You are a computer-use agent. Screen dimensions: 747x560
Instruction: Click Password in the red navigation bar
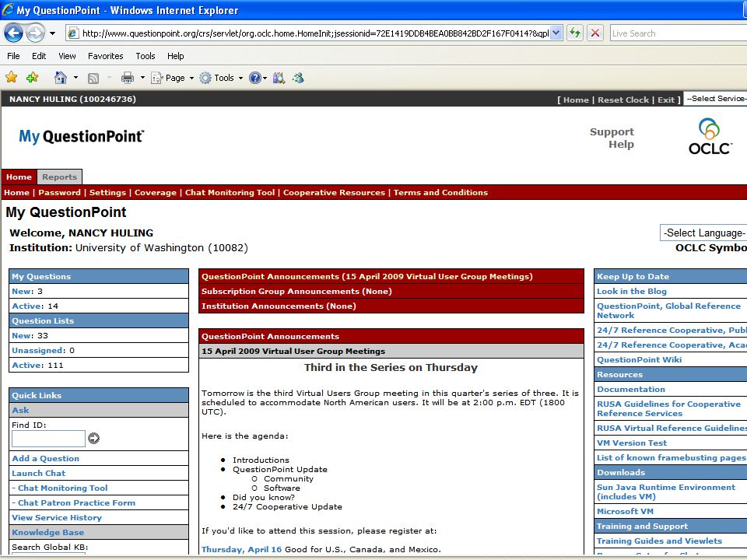coord(60,192)
